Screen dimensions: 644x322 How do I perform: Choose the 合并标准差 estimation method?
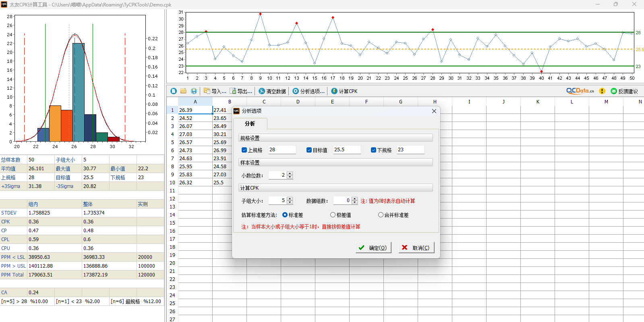click(x=381, y=215)
